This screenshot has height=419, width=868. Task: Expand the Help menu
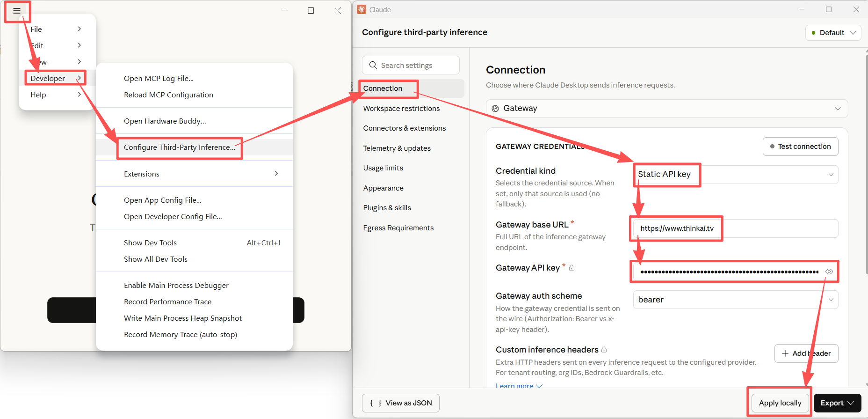56,95
